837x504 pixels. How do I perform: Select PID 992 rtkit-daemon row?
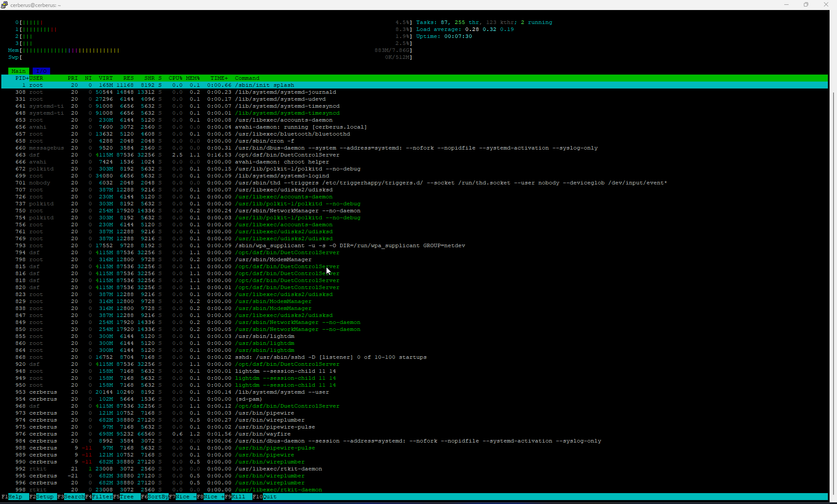415,469
